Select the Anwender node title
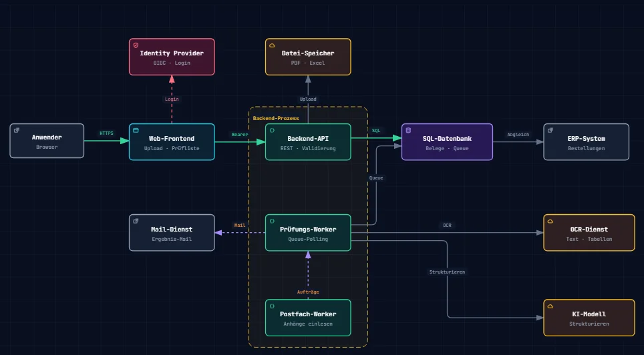 coord(47,137)
